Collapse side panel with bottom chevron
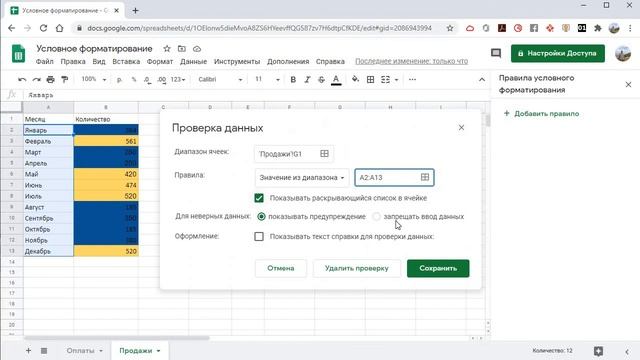 pos(627,351)
